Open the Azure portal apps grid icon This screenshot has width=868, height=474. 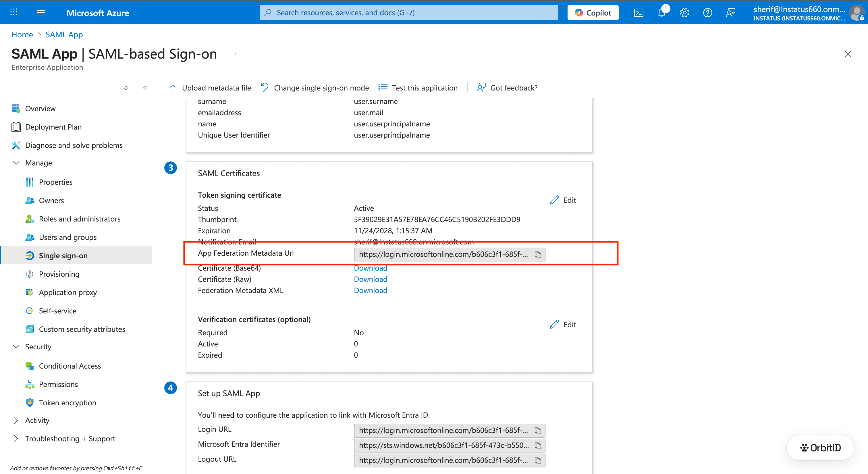click(x=14, y=12)
